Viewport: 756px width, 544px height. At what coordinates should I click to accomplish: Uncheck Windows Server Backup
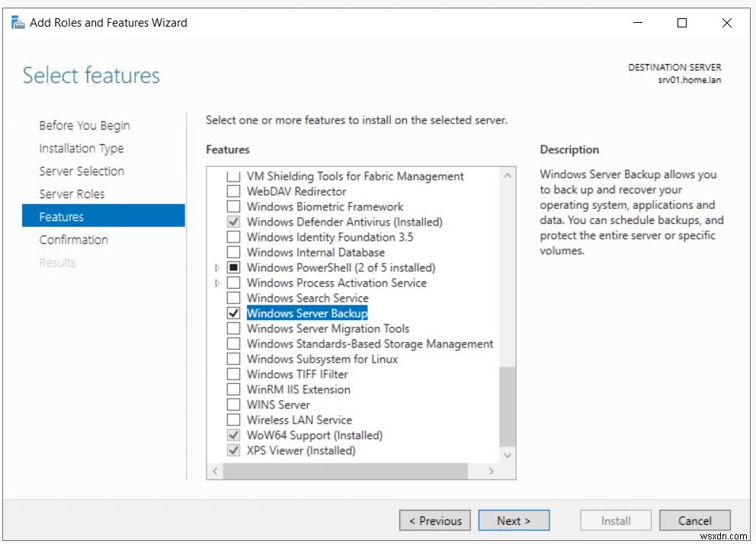click(x=234, y=313)
